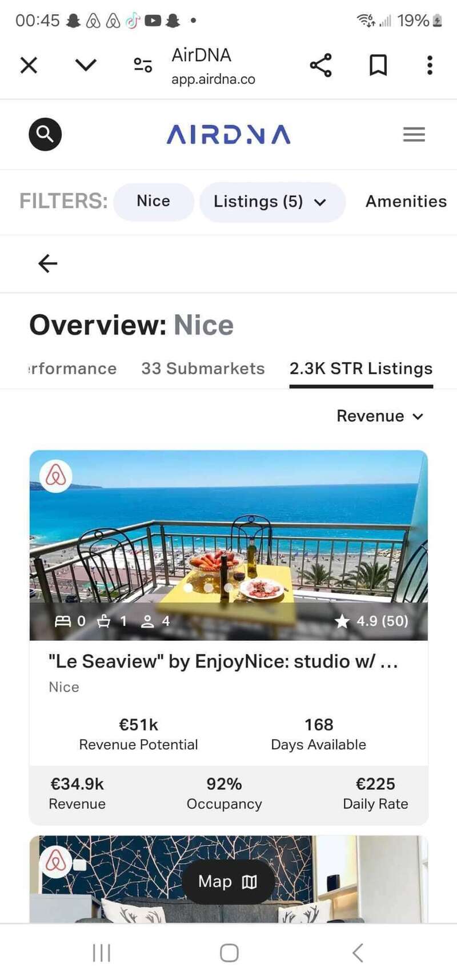Go back with the left arrow
This screenshot has width=457, height=980.
(x=47, y=263)
